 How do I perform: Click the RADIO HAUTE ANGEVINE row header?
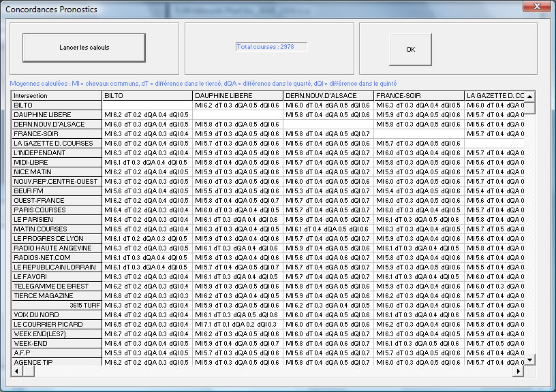click(x=57, y=248)
